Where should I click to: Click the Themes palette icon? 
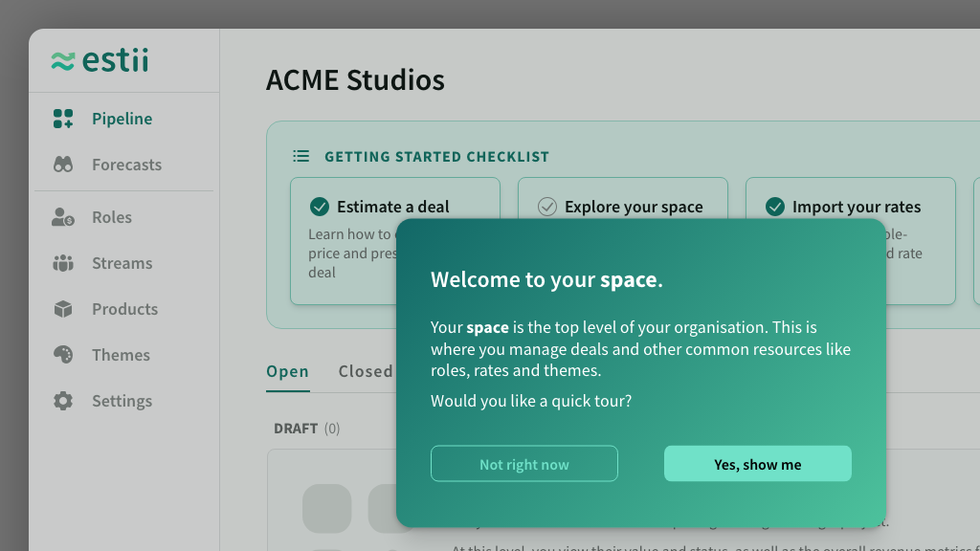pyautogui.click(x=63, y=355)
